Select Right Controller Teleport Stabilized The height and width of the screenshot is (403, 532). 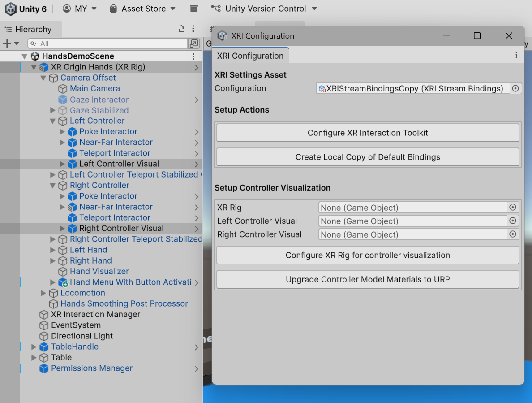[136, 239]
